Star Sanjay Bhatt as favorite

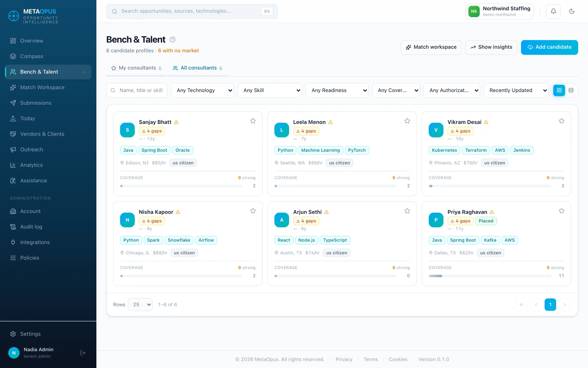(x=253, y=121)
